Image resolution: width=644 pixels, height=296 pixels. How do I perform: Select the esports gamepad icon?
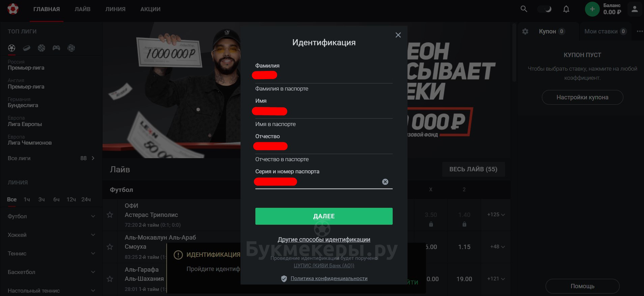tap(56, 48)
